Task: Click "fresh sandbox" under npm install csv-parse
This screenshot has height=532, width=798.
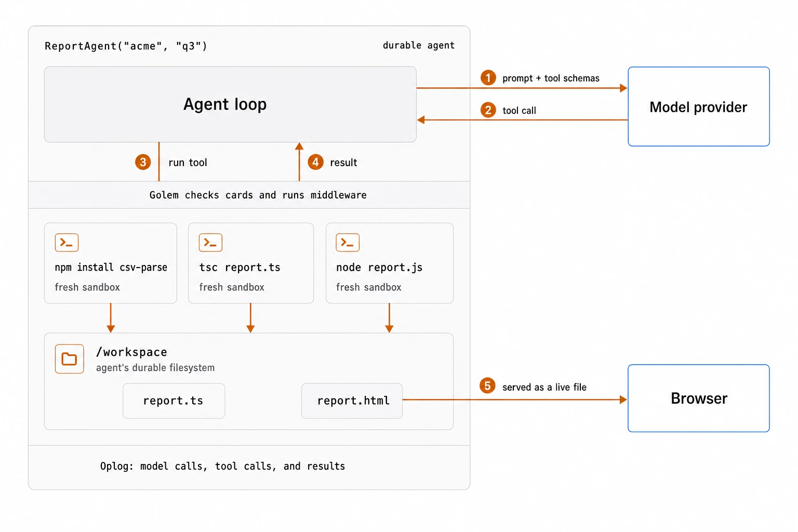Action: (x=87, y=287)
